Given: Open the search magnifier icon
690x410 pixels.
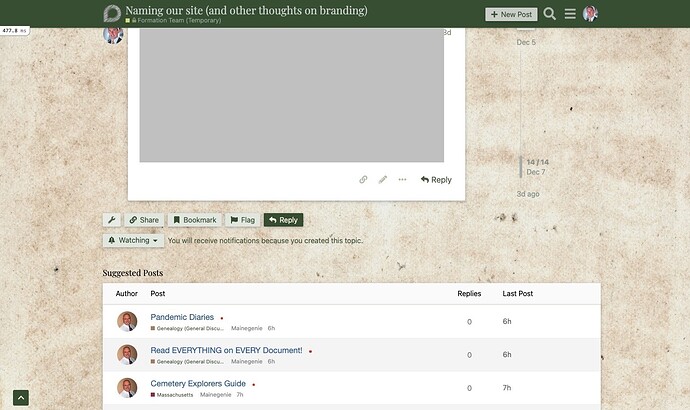Looking at the screenshot, I should (x=550, y=14).
